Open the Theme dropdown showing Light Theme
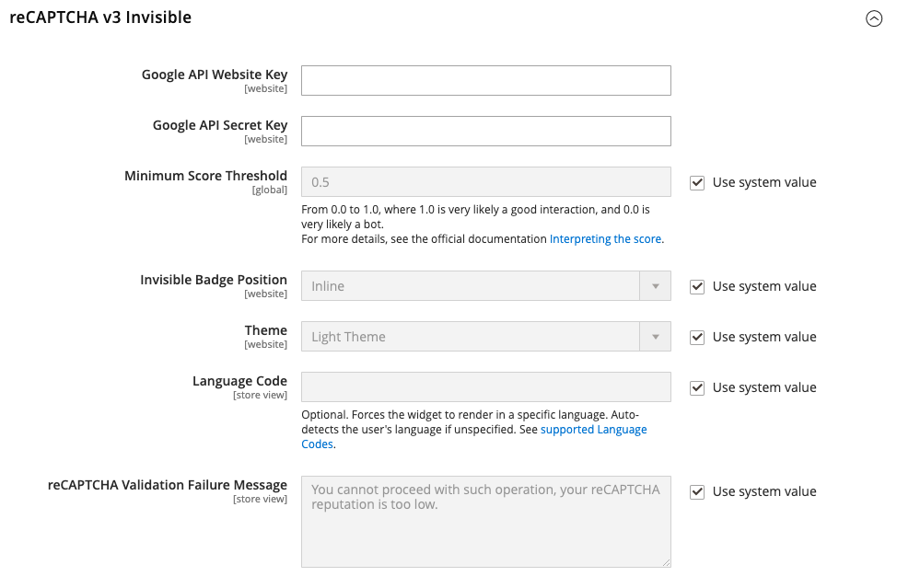Viewport: 897px width, 588px height. [x=485, y=337]
